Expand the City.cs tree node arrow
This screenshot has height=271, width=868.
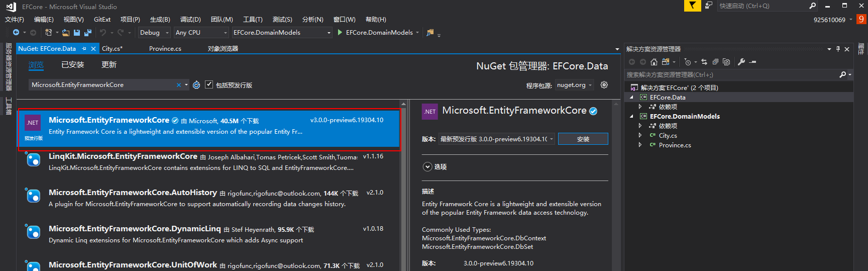click(640, 135)
